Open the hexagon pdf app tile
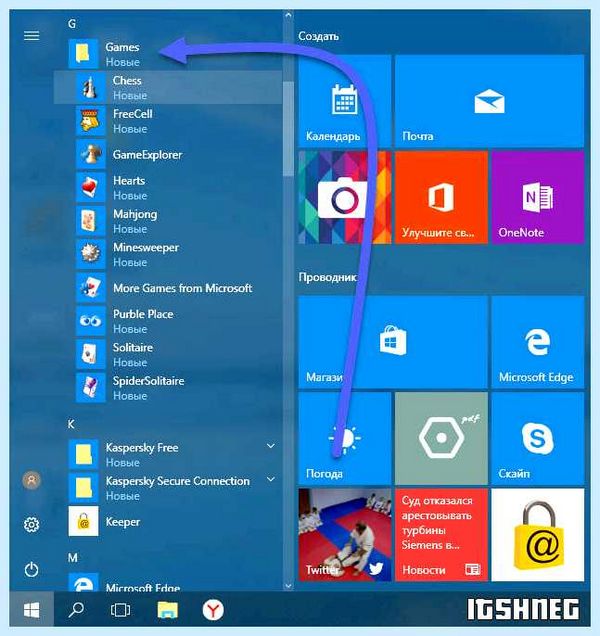The height and width of the screenshot is (636, 600). pos(441,438)
